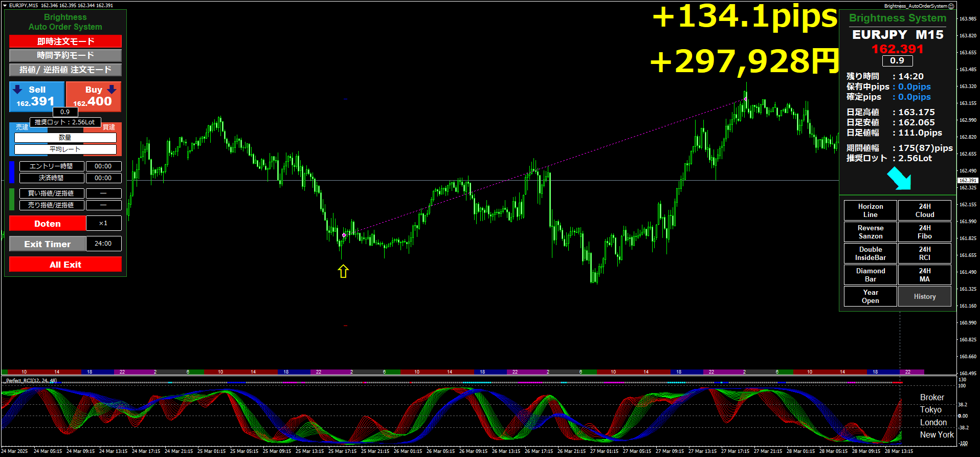Switch to 時間予約モード
980x457 pixels.
[x=65, y=55]
